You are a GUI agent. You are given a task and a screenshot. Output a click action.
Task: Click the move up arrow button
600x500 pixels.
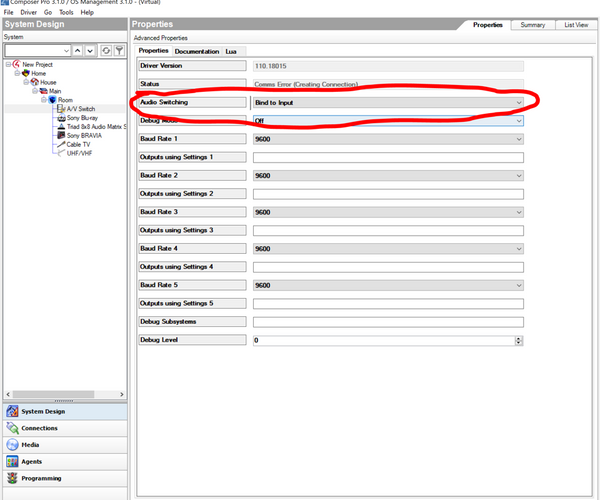[78, 50]
